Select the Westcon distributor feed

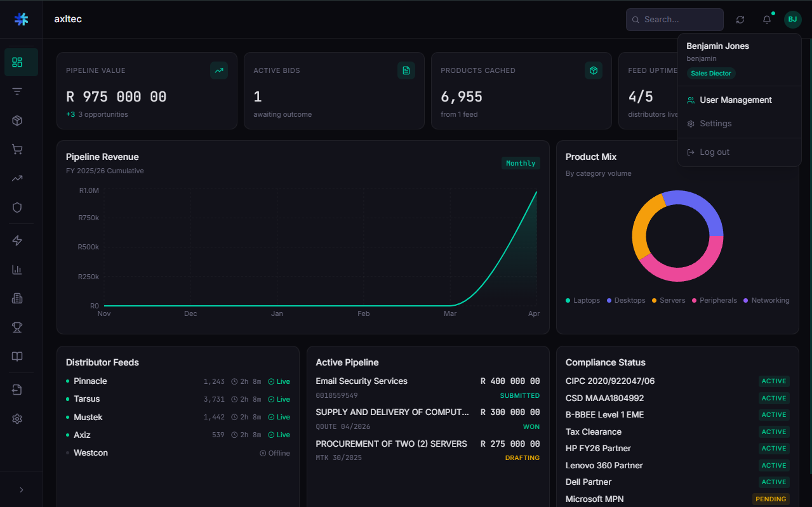(x=178, y=453)
